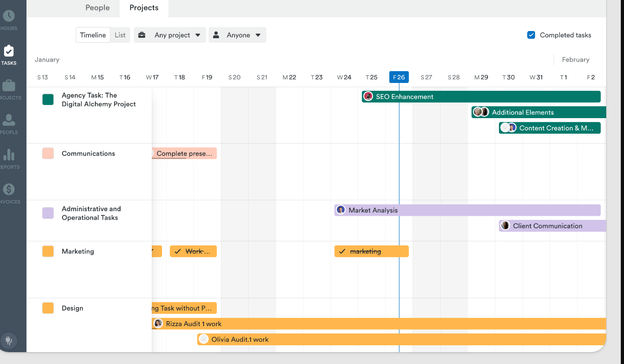Uncheck the Completed tasks checkbox
Screen dimensions: 624x364
[531, 34]
